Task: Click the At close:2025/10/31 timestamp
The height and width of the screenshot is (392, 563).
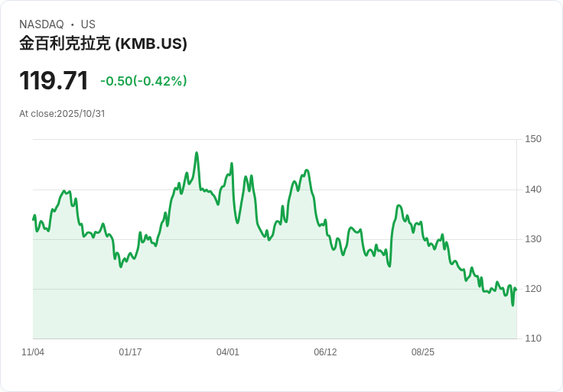Action: click(62, 114)
